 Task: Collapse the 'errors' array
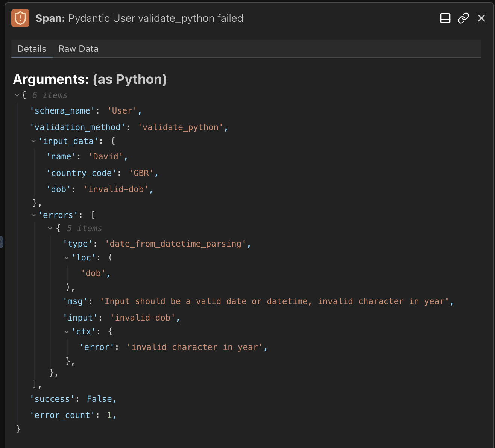point(33,215)
